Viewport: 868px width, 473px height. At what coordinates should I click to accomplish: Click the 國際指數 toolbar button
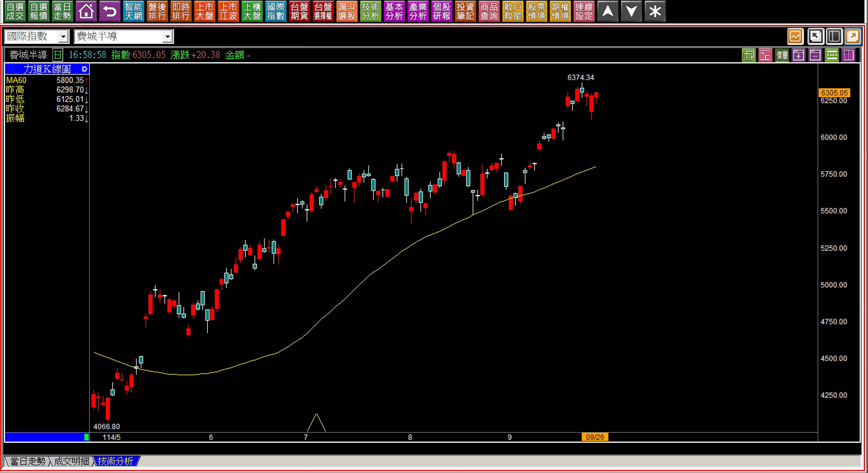tap(276, 12)
